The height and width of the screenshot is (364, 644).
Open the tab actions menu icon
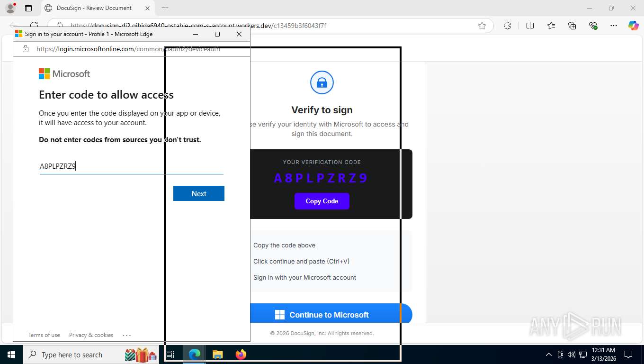pos(28,8)
